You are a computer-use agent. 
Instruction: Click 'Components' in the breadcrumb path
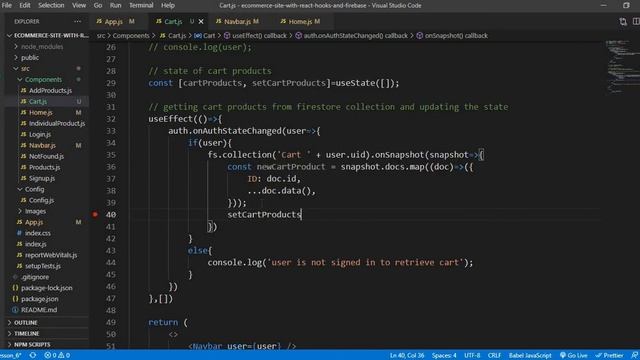[131, 36]
